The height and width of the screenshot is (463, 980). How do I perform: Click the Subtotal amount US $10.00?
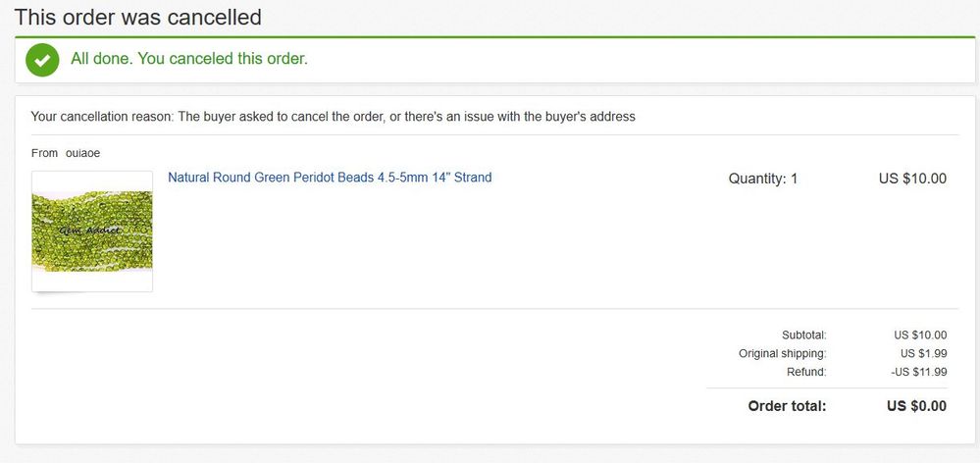point(920,334)
